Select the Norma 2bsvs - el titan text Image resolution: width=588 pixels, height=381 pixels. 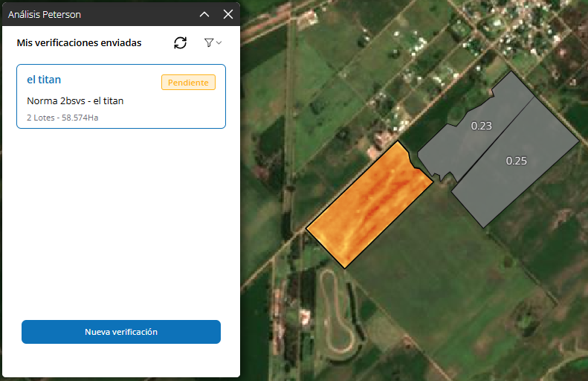pos(75,101)
